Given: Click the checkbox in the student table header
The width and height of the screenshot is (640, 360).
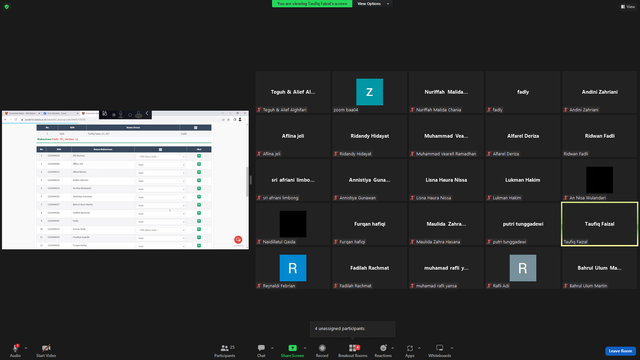Looking at the screenshot, I should click(x=160, y=149).
